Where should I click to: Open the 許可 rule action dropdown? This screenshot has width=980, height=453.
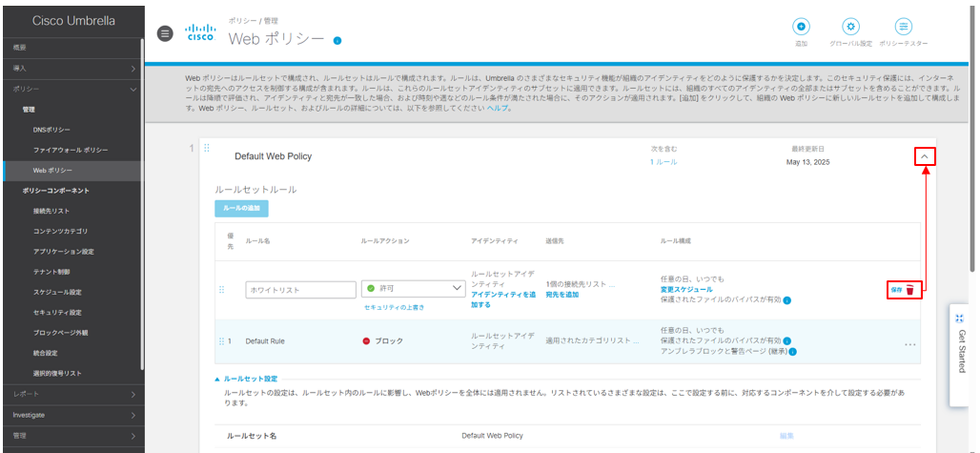coord(414,289)
